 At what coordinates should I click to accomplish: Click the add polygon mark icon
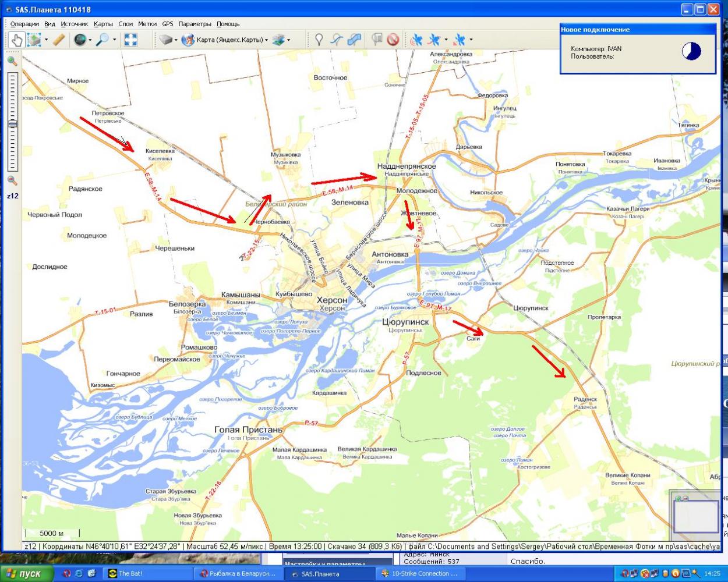[354, 40]
